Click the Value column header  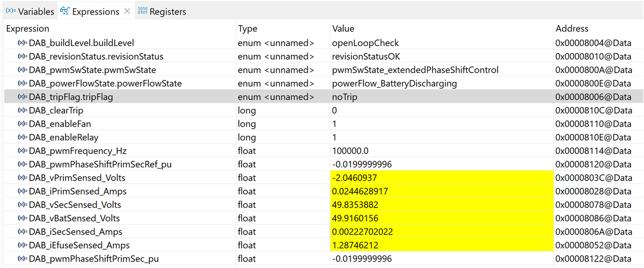(343, 29)
